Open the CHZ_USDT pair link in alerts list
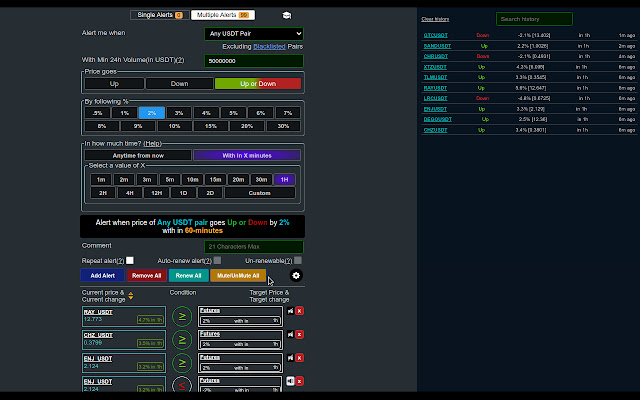This screenshot has width=640, height=400. 98,336
